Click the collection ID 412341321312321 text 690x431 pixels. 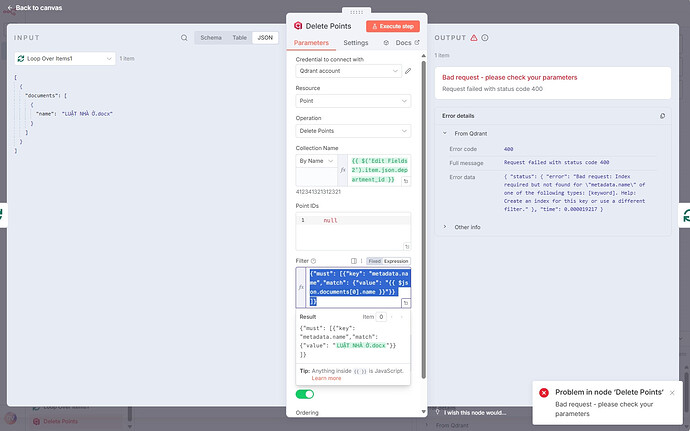(x=318, y=192)
